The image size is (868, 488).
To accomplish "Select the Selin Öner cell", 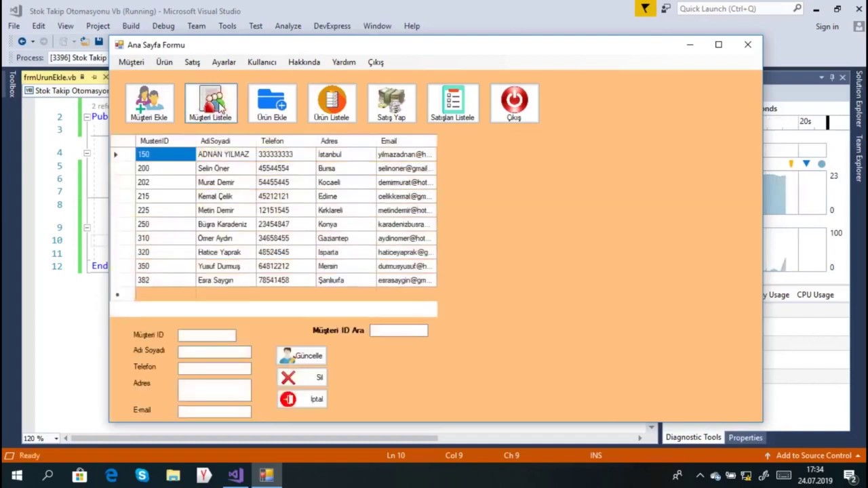I will pyautogui.click(x=225, y=168).
